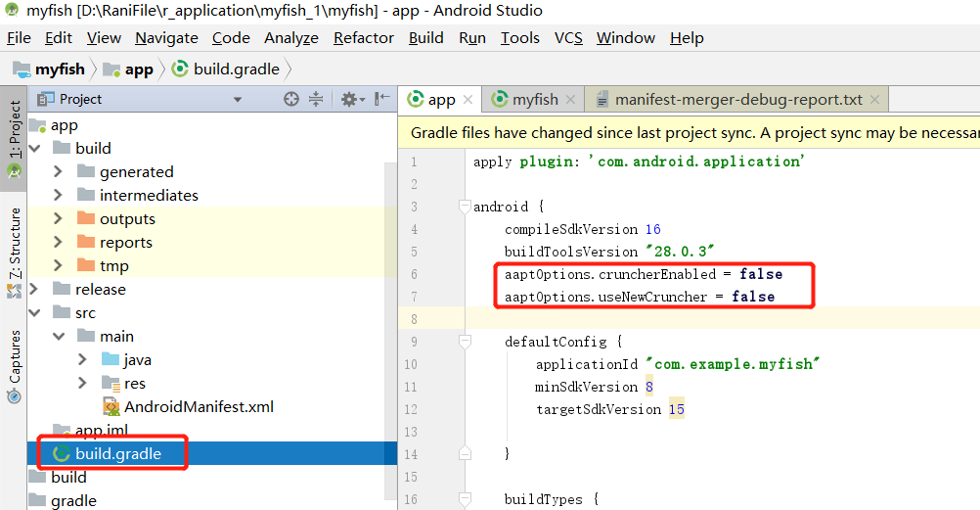
Task: Open the Project view dropdown
Action: pyautogui.click(x=238, y=100)
